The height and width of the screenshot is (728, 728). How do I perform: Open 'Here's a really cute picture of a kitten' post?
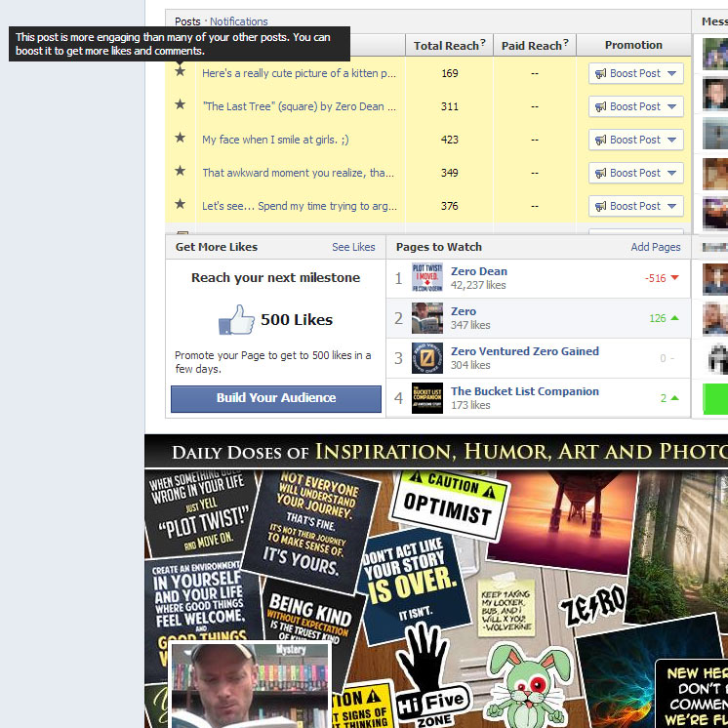click(299, 73)
